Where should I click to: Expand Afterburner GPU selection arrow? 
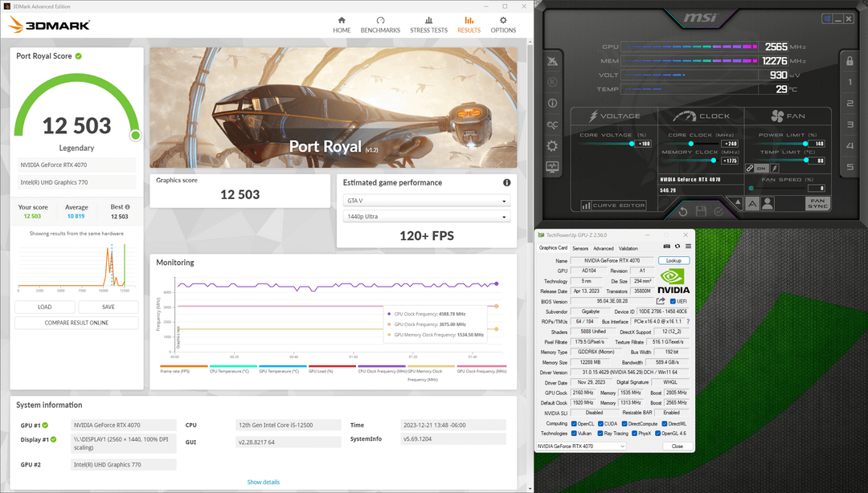(x=738, y=202)
